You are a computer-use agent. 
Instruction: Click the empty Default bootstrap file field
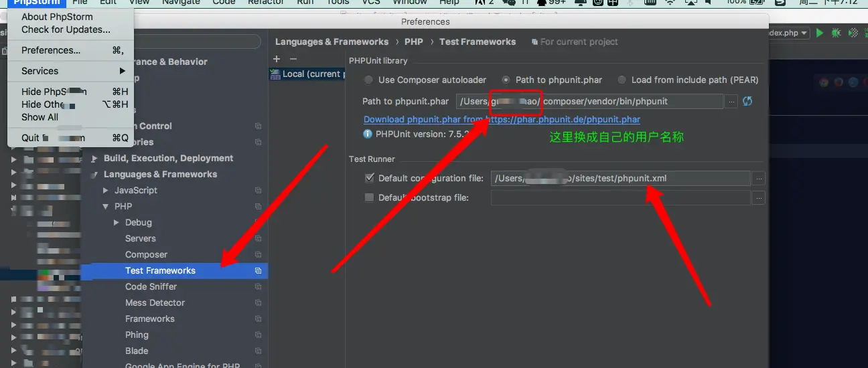coord(620,198)
